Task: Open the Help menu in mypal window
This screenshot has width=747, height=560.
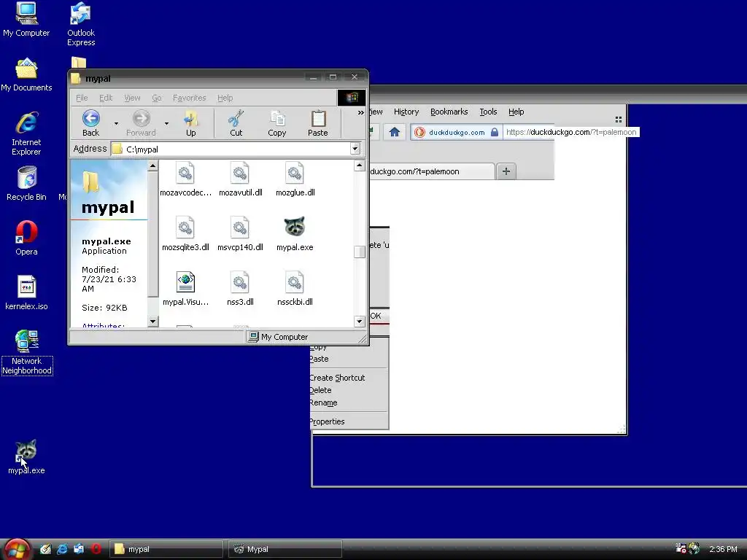Action: coord(225,98)
